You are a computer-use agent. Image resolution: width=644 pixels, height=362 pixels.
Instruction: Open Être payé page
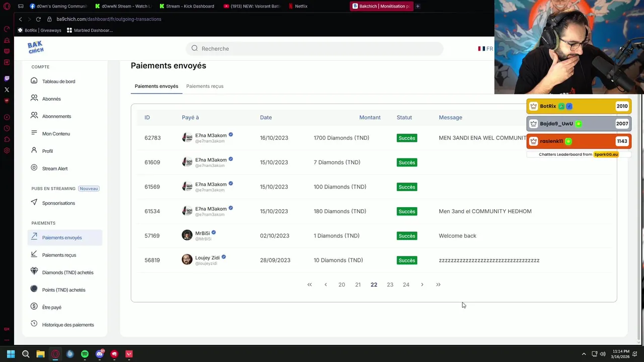point(51,307)
